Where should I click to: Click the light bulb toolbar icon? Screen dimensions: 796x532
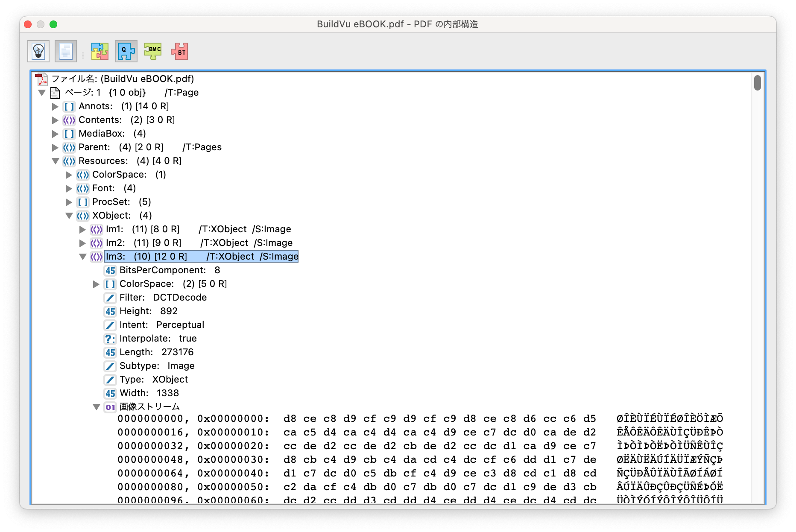[x=38, y=51]
